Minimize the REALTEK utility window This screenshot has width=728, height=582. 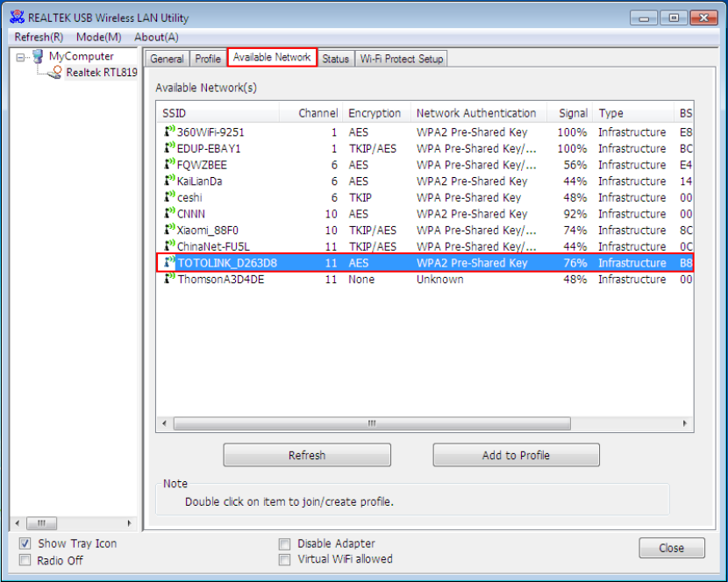pos(644,18)
